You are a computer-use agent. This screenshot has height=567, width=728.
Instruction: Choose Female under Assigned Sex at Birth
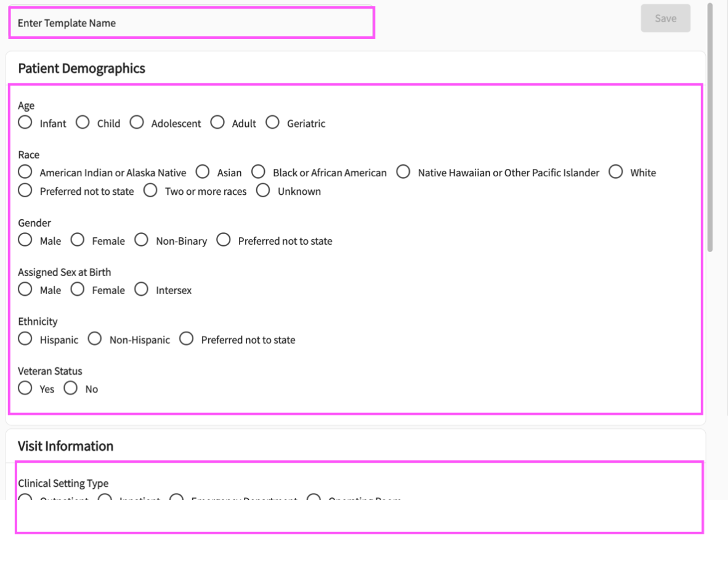[78, 290]
